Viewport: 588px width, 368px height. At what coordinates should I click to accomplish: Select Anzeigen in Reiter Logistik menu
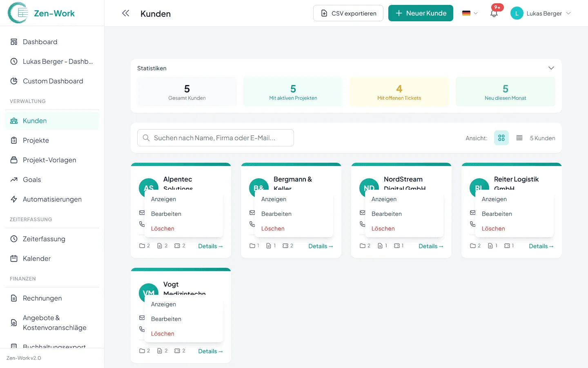[494, 199]
